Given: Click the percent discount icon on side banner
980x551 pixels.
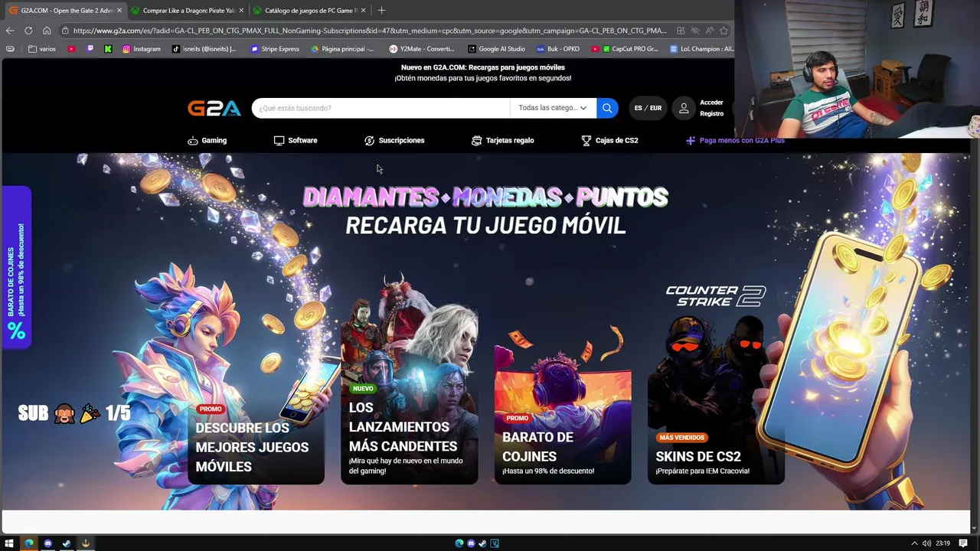Looking at the screenshot, I should coord(16,331).
